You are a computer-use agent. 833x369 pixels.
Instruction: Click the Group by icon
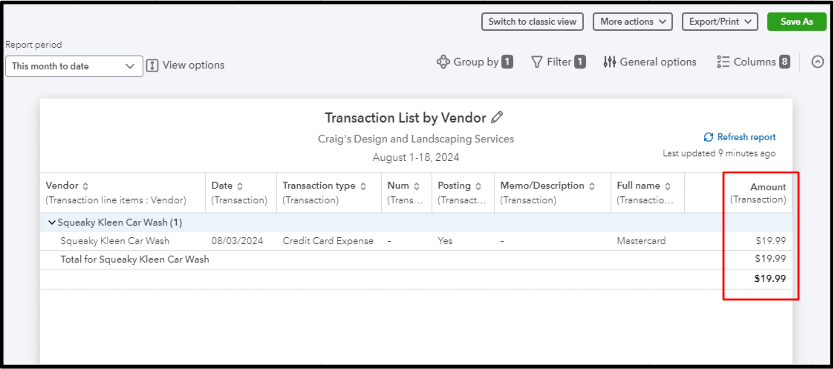coord(443,62)
